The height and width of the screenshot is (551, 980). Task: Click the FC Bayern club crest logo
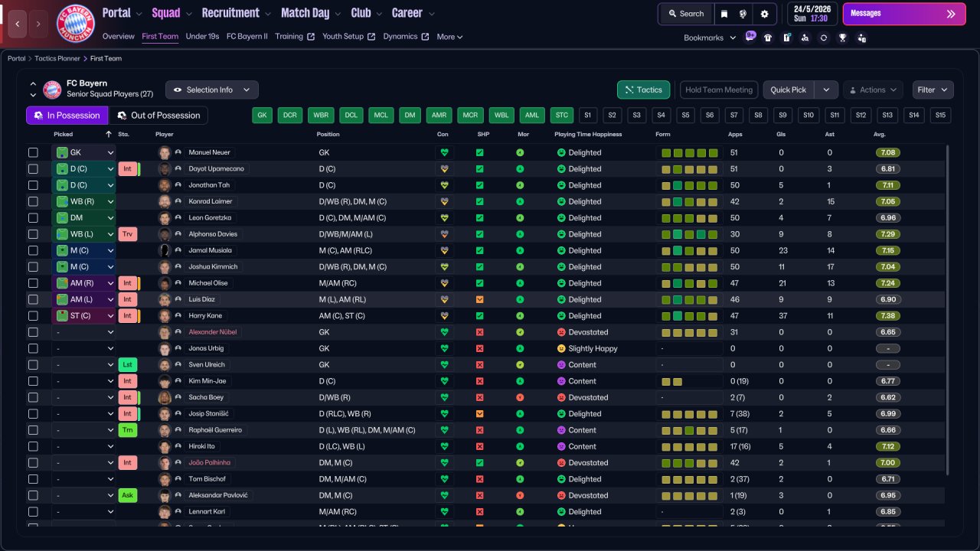click(x=76, y=23)
